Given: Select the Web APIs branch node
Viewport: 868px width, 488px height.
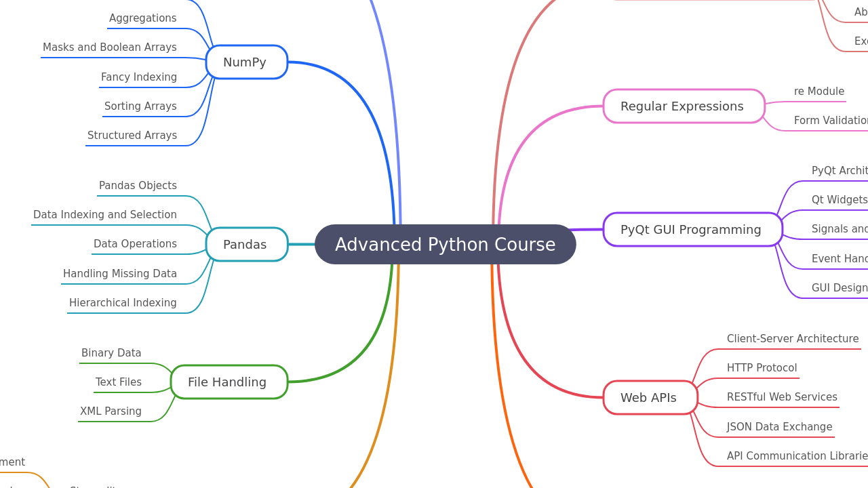Looking at the screenshot, I should point(650,398).
